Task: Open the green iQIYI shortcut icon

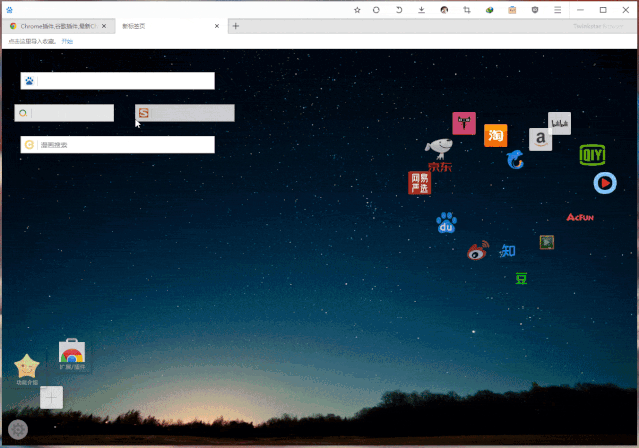Action: point(592,155)
